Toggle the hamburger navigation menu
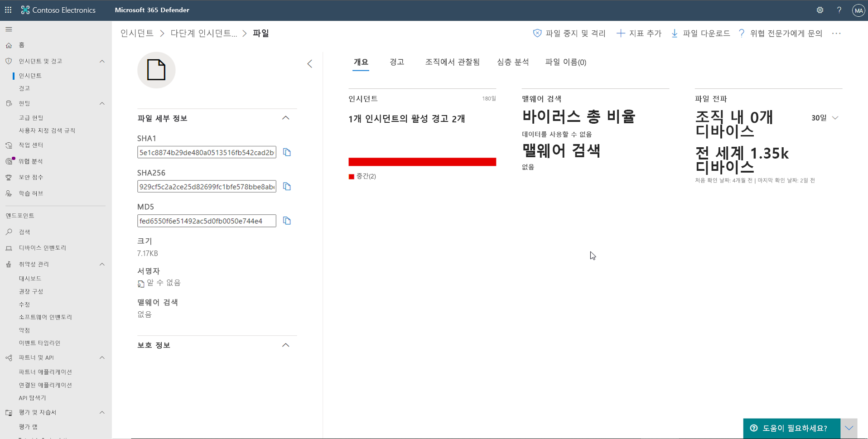The height and width of the screenshot is (439, 868). (x=9, y=29)
